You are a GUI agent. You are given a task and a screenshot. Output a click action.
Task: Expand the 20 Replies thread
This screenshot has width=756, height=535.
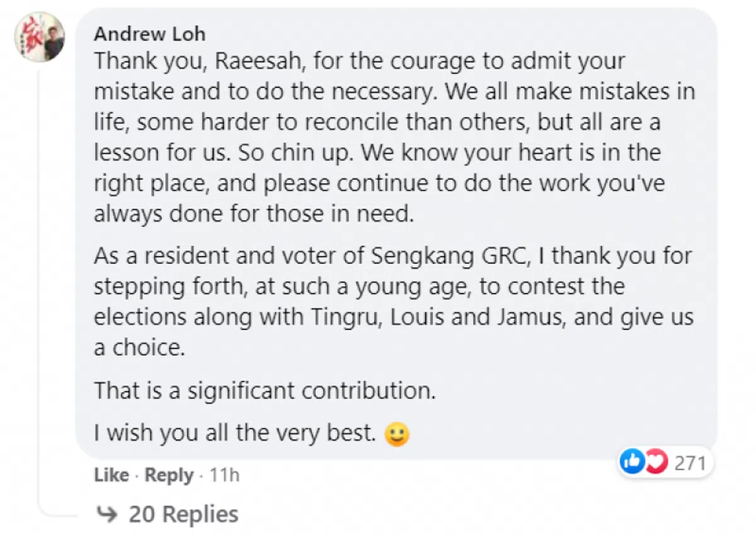183,514
